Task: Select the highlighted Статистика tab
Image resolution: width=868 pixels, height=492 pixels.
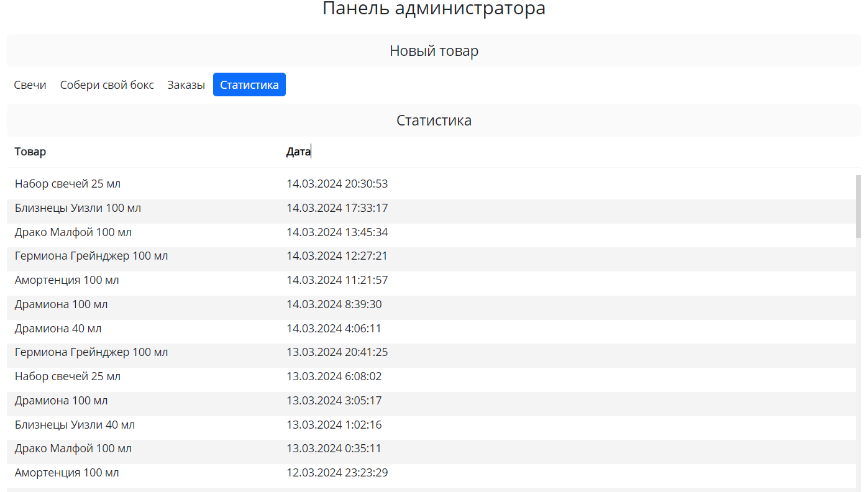Action: [x=249, y=85]
